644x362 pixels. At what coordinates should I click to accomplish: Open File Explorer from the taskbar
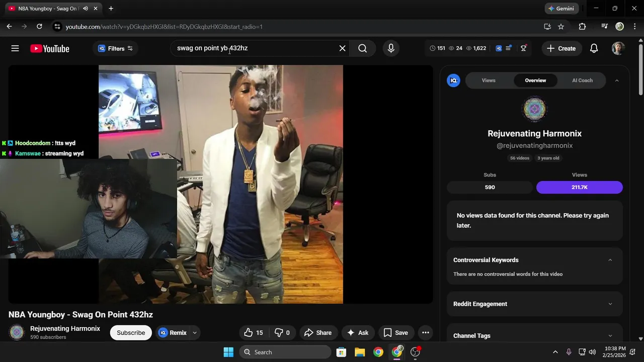[360, 352]
